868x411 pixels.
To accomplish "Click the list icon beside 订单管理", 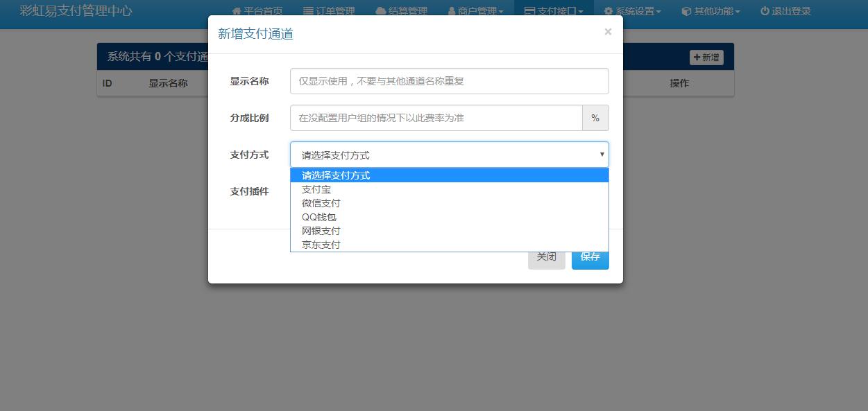I will 308,11.
